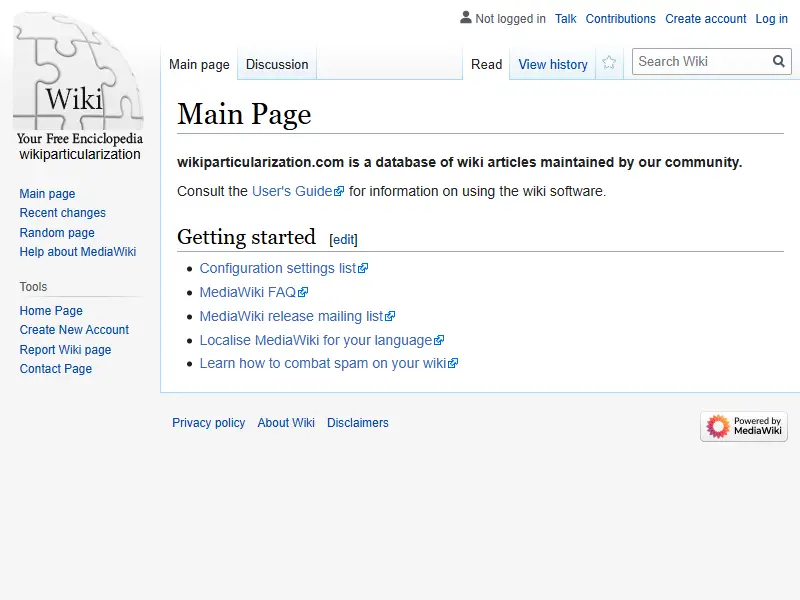Click the search magnifier icon

[x=779, y=61]
